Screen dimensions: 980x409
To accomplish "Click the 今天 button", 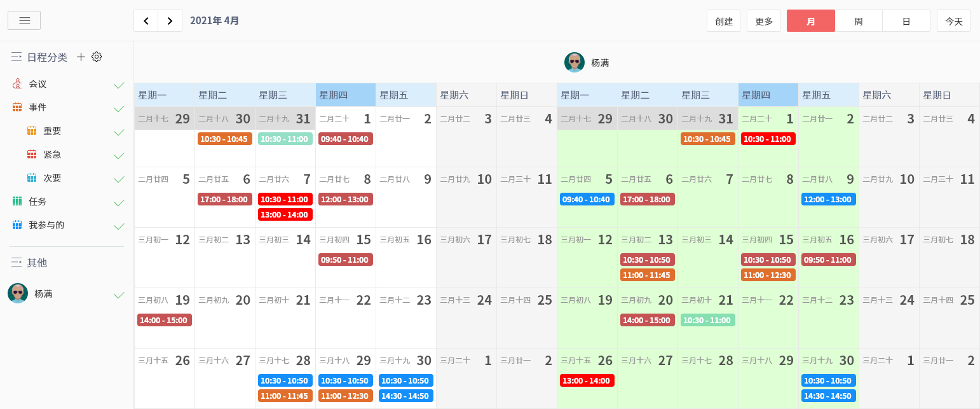I will 953,21.
